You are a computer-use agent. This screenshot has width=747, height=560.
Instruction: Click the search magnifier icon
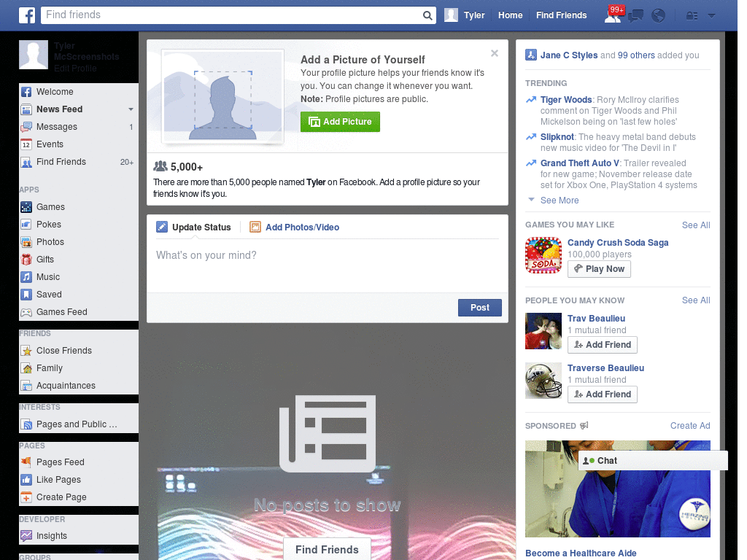click(427, 15)
